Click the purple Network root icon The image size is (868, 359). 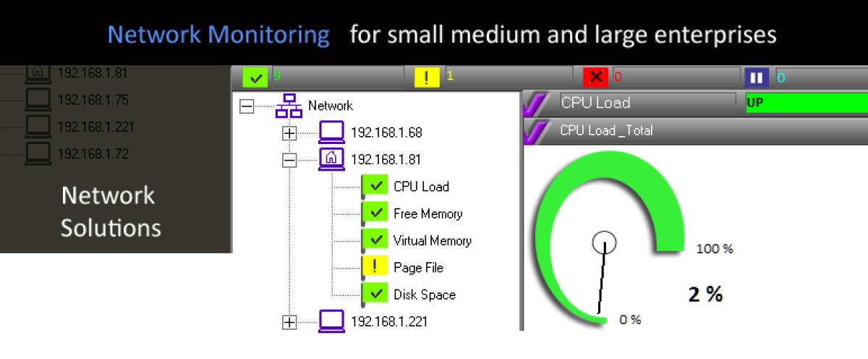287,106
